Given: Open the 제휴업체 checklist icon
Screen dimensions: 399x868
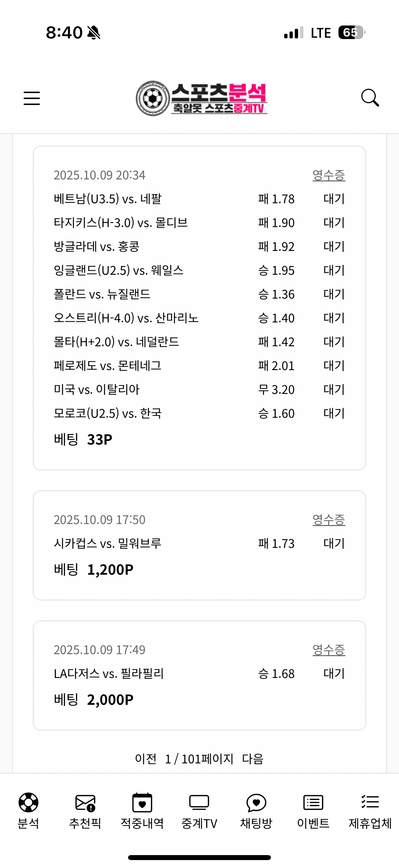Looking at the screenshot, I should click(x=370, y=802).
